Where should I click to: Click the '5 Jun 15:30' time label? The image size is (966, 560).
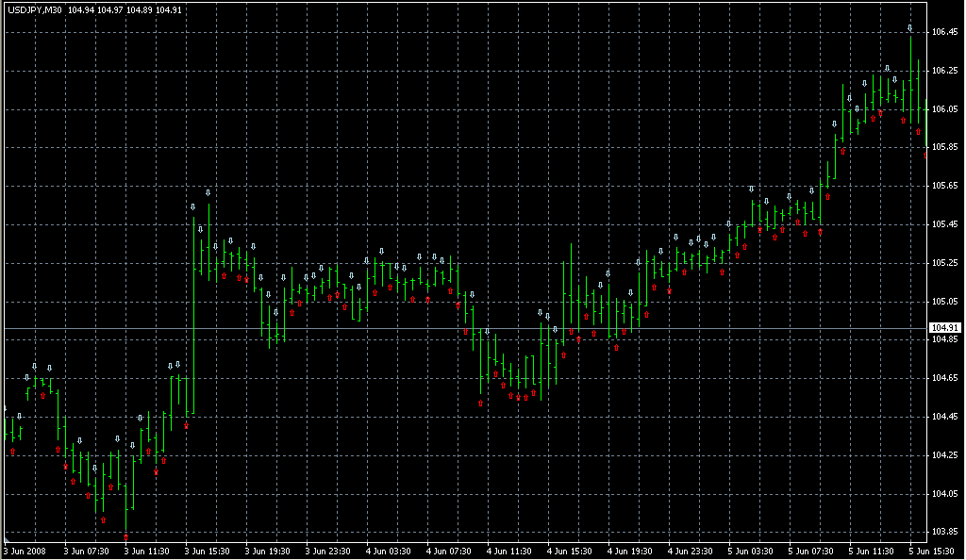click(x=930, y=551)
